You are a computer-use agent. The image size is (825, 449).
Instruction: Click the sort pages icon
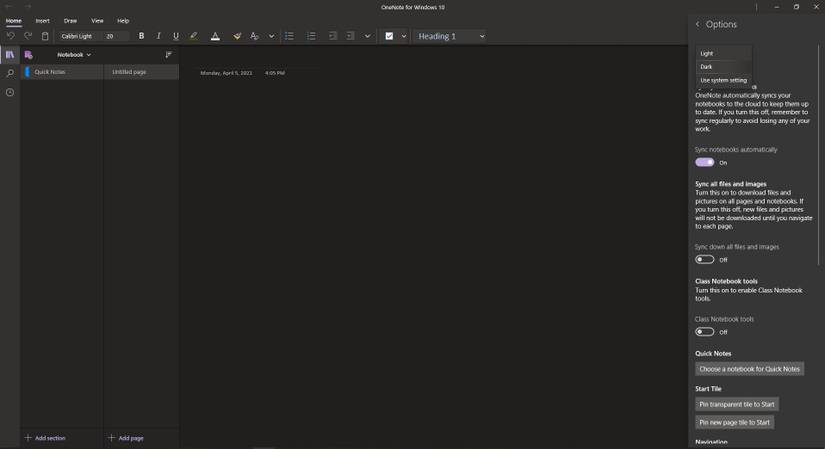pos(168,55)
